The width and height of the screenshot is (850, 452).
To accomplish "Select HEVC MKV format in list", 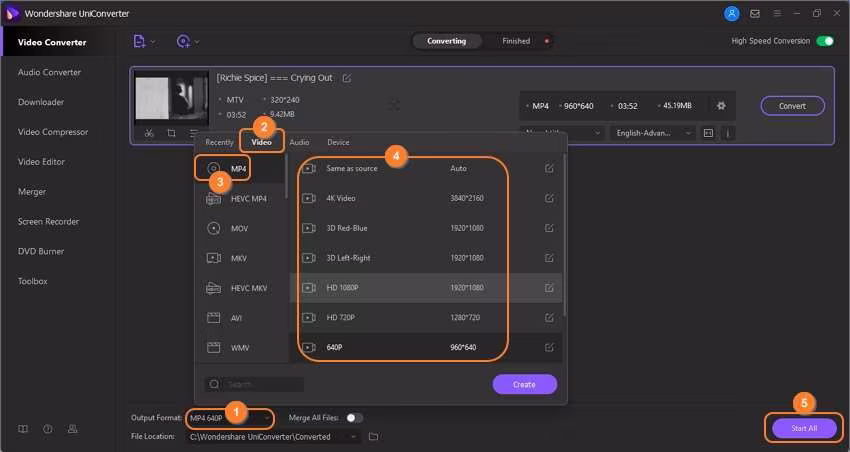I will (x=240, y=288).
